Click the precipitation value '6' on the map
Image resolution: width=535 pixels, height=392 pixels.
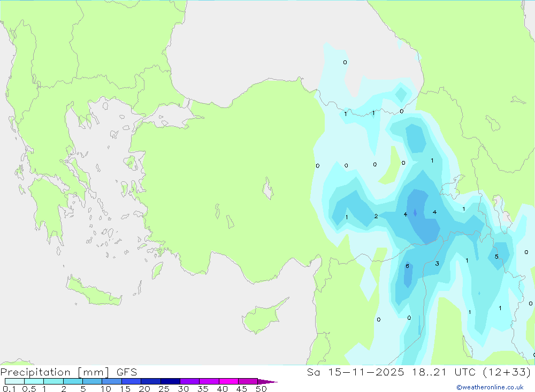coord(407,266)
